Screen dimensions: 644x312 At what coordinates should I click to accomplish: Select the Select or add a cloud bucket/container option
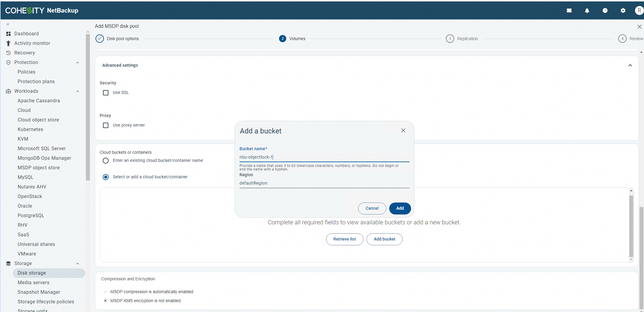tap(106, 177)
